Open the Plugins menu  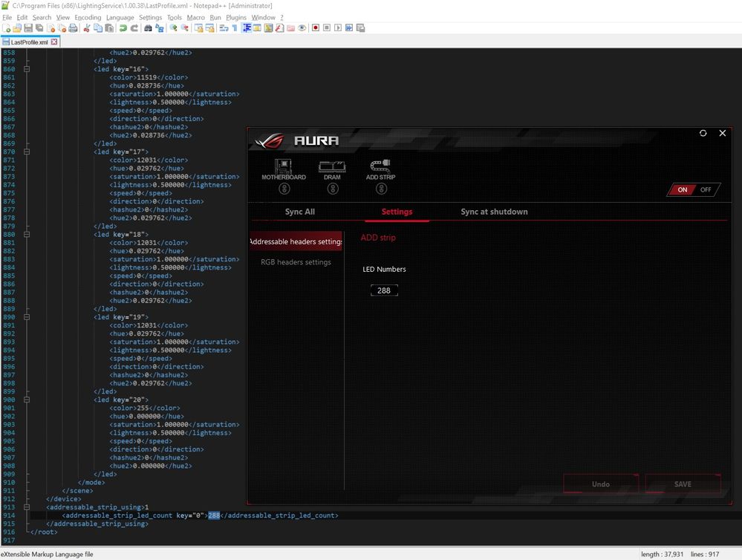(x=235, y=18)
